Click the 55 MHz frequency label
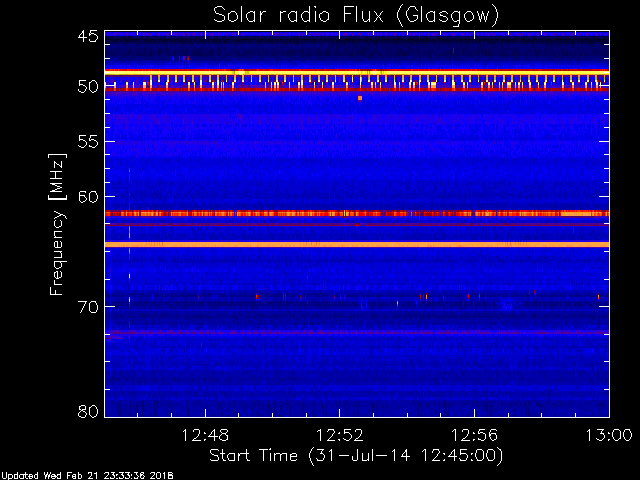This screenshot has height=480, width=640. coord(88,142)
